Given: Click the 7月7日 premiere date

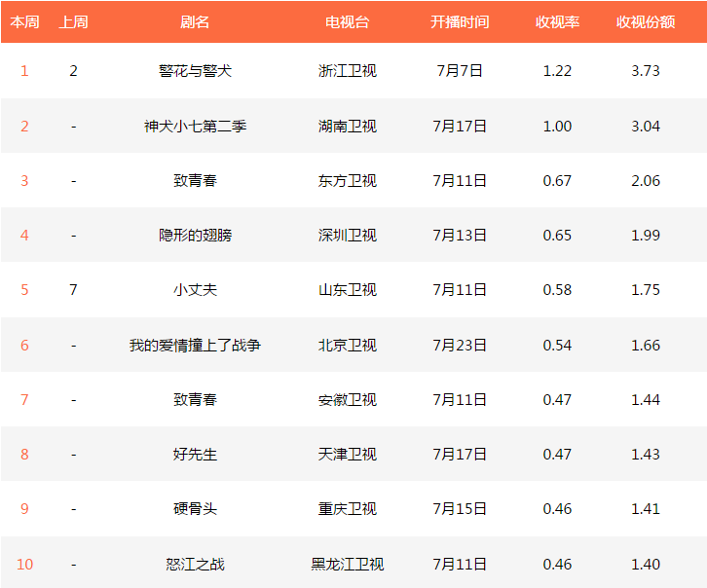Looking at the screenshot, I should [x=460, y=71].
